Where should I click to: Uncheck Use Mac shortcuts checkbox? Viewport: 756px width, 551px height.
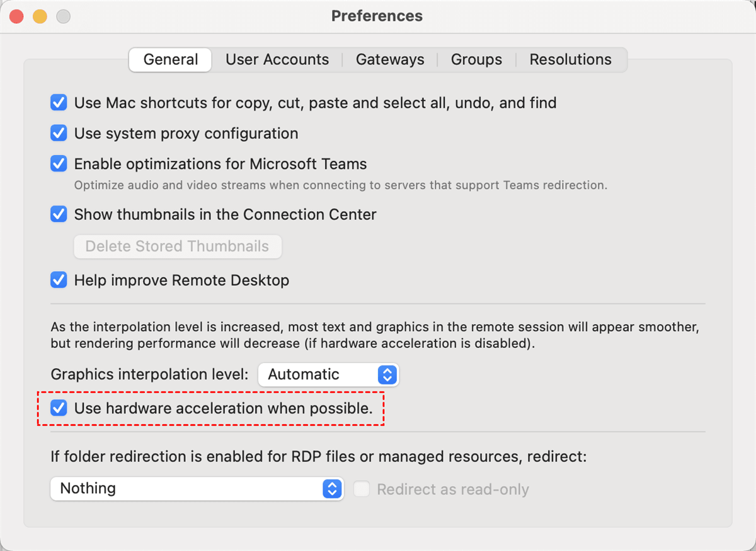(x=59, y=103)
